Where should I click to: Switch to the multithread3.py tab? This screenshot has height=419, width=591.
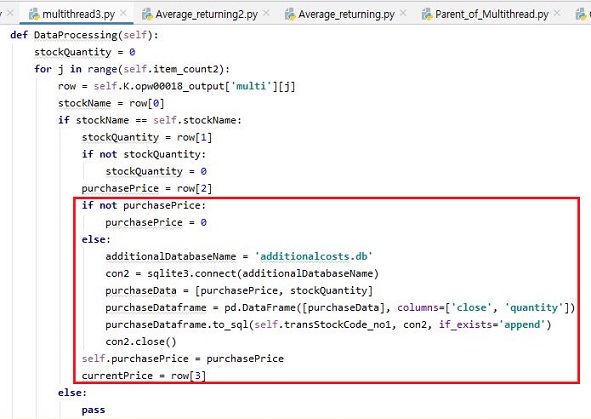pyautogui.click(x=78, y=14)
